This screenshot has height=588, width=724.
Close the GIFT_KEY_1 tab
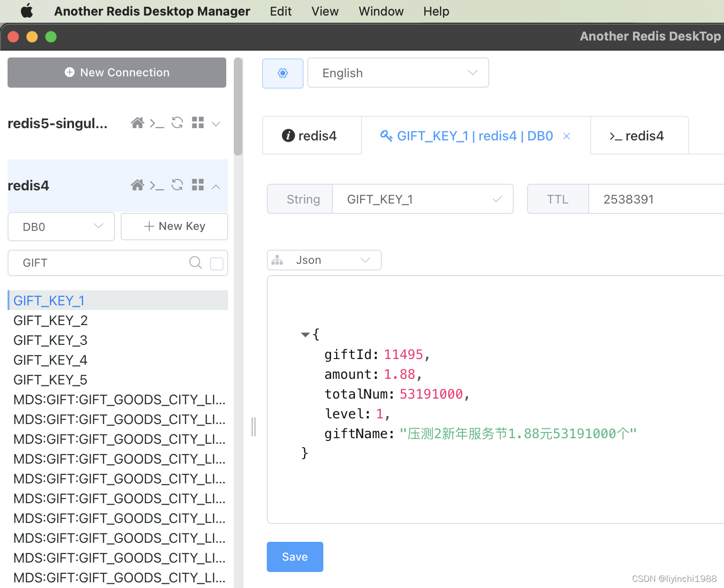(567, 136)
